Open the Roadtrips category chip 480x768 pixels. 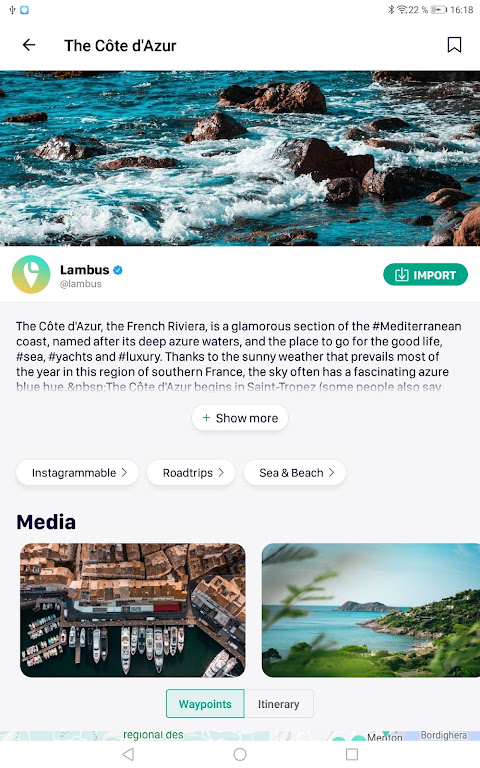click(x=191, y=473)
